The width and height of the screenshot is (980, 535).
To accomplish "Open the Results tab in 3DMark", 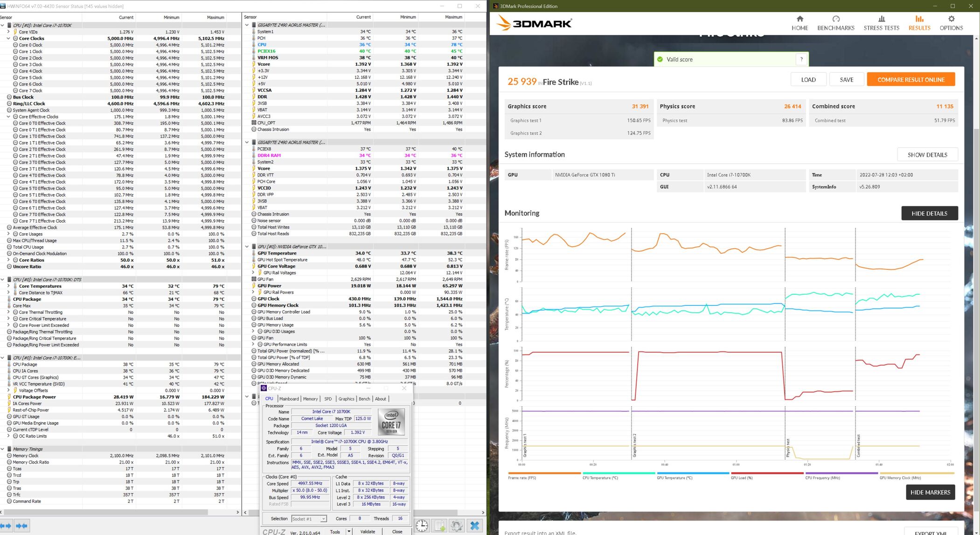I will [x=919, y=23].
